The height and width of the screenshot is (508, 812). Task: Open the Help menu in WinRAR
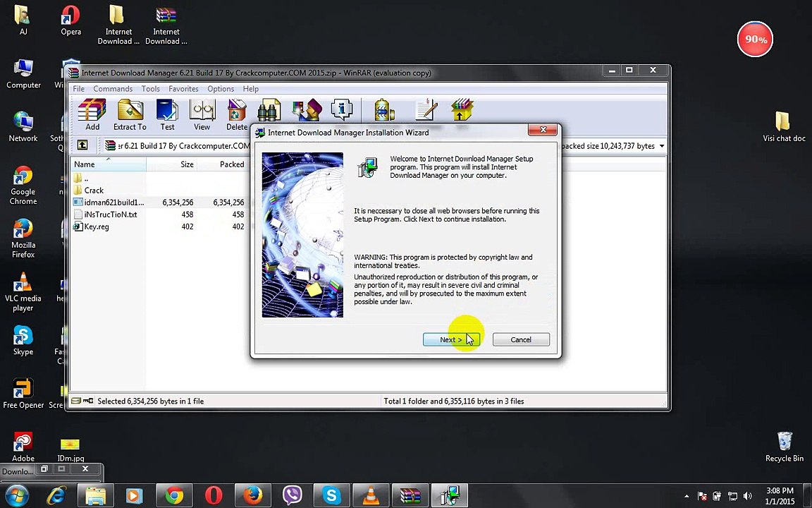[x=251, y=89]
